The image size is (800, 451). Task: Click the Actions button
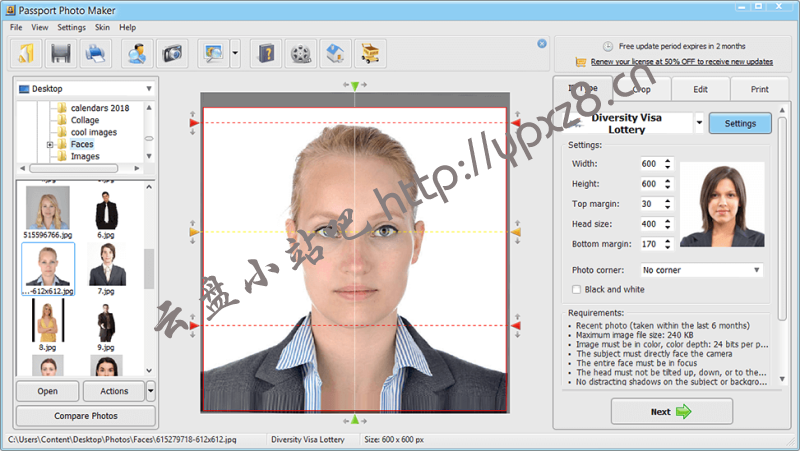coord(114,391)
